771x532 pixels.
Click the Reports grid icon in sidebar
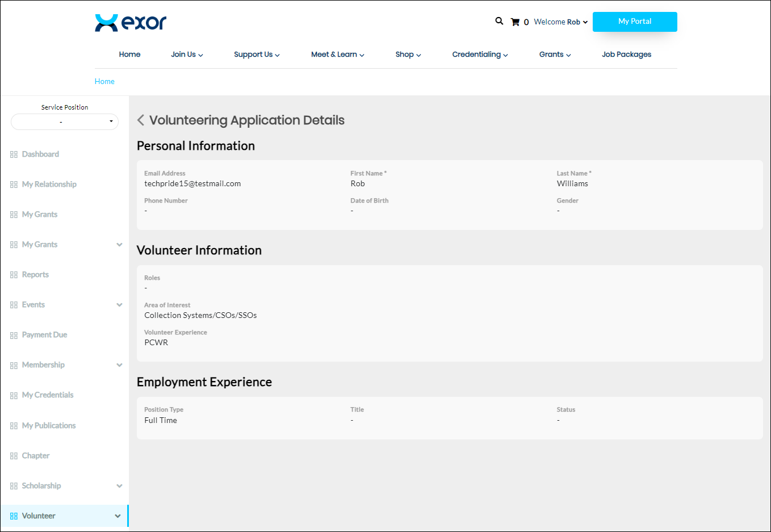tap(14, 275)
